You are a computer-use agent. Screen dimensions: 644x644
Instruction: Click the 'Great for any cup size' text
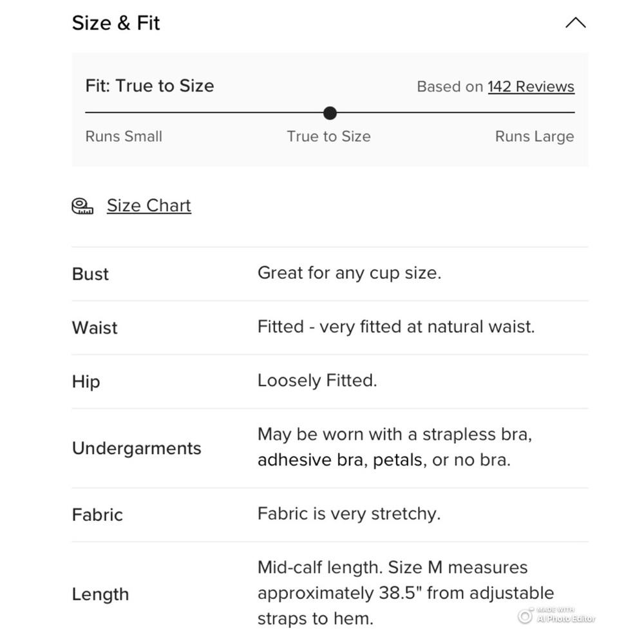point(349,273)
